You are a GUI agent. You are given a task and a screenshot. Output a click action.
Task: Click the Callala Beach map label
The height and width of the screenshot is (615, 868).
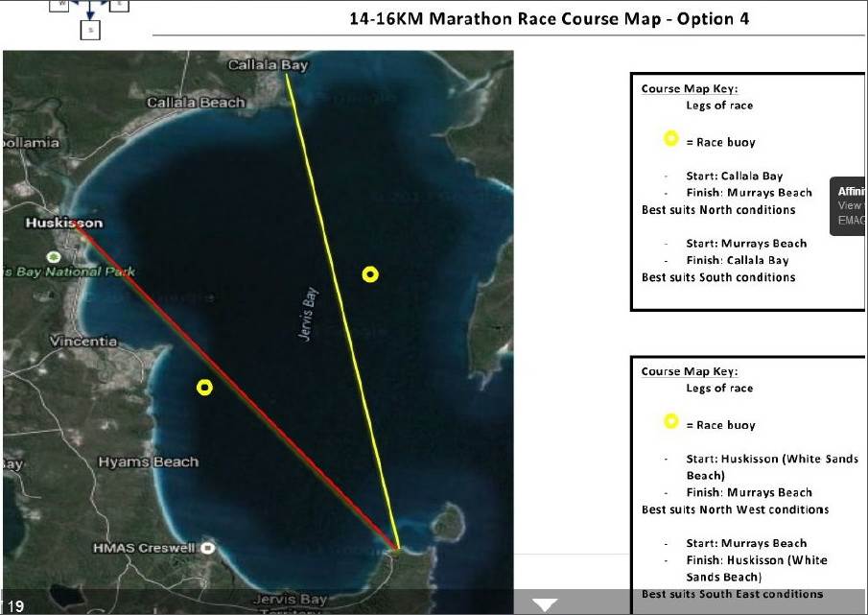pos(196,102)
